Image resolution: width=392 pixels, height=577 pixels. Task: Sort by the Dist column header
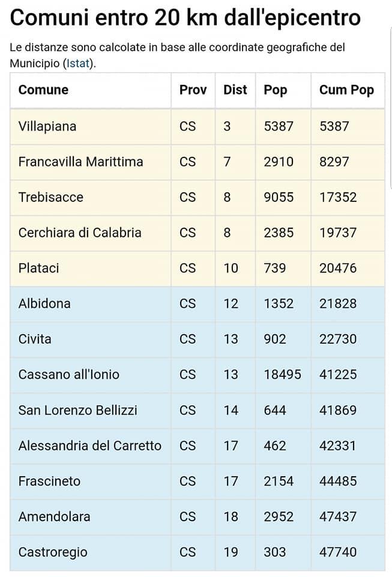(235, 90)
